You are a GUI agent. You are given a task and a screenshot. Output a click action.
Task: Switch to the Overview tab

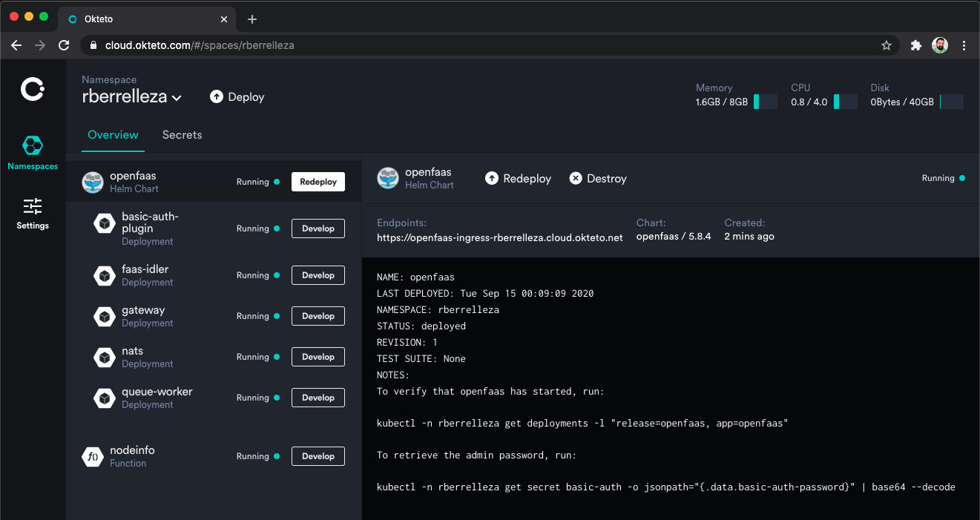[x=113, y=135]
